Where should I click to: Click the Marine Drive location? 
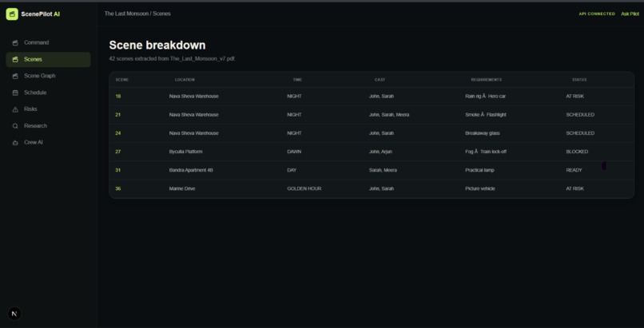[x=182, y=188]
